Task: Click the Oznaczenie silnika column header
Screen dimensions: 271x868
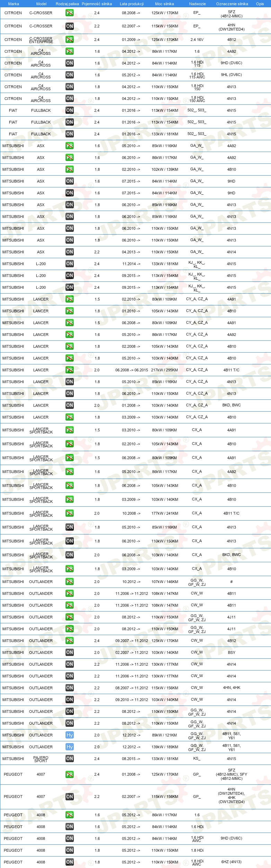Action: point(232,4)
